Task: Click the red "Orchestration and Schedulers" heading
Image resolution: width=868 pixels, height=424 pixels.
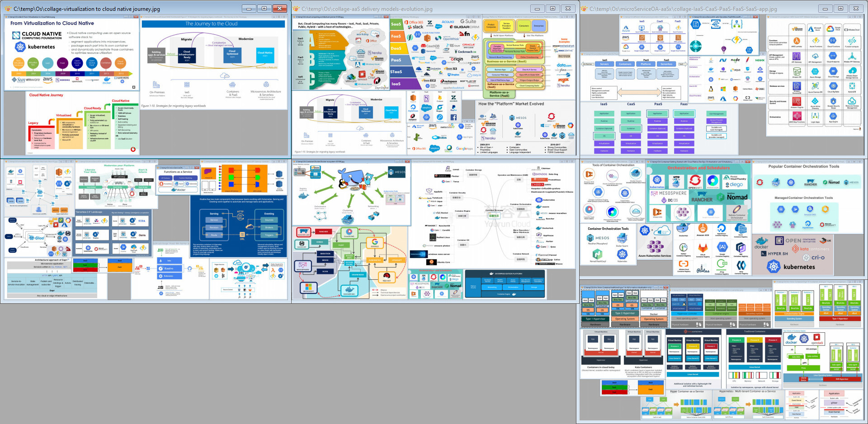Action: click(698, 168)
